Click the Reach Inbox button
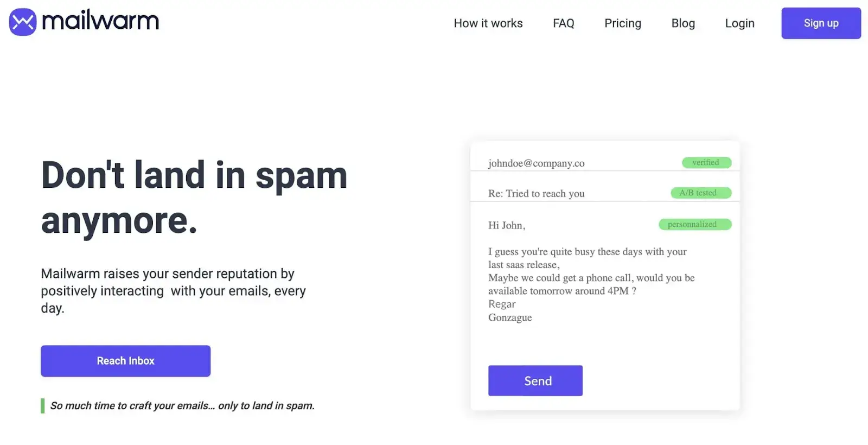This screenshot has width=868, height=445. [x=125, y=361]
